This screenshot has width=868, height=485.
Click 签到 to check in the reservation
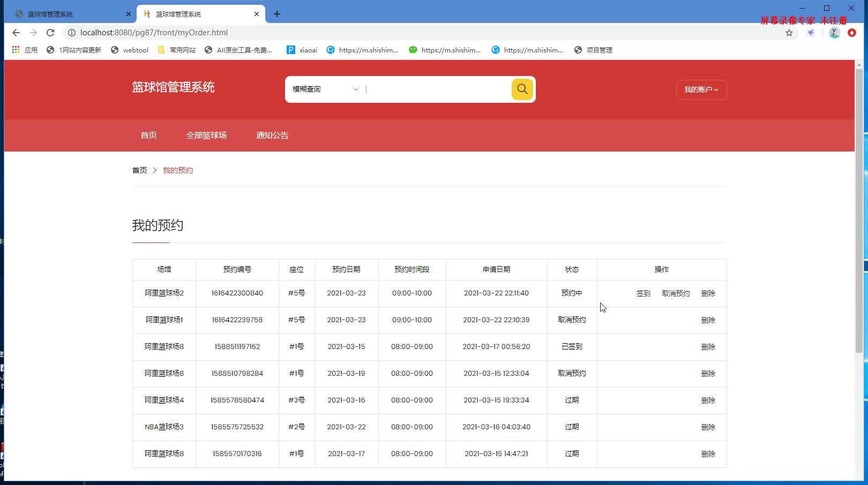[642, 293]
